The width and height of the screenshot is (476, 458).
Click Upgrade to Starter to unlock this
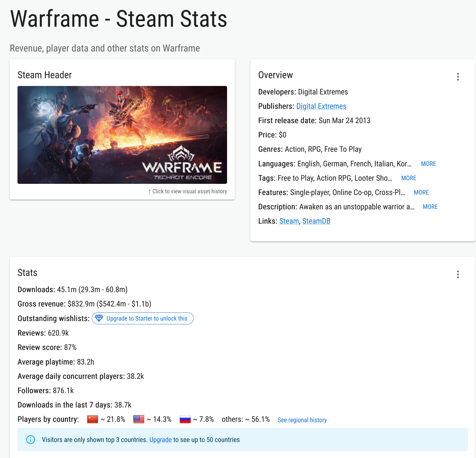click(143, 318)
